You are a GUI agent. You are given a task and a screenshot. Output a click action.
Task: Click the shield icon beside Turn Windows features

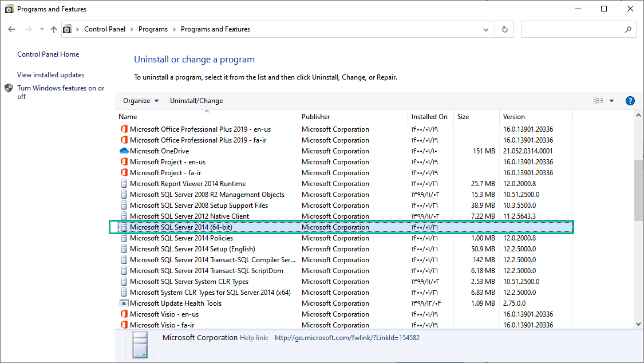click(9, 88)
